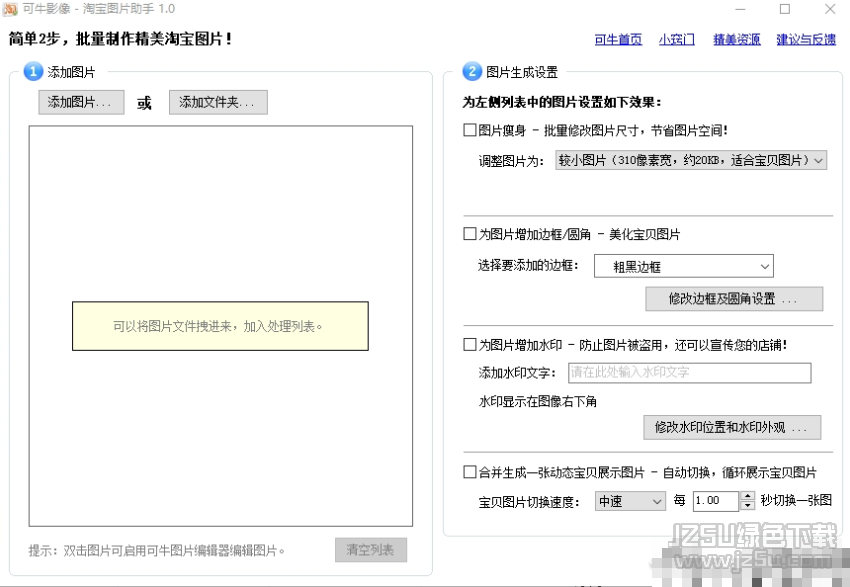The height and width of the screenshot is (587, 850).
Task: Click the app icon in the title bar
Action: tap(10, 9)
